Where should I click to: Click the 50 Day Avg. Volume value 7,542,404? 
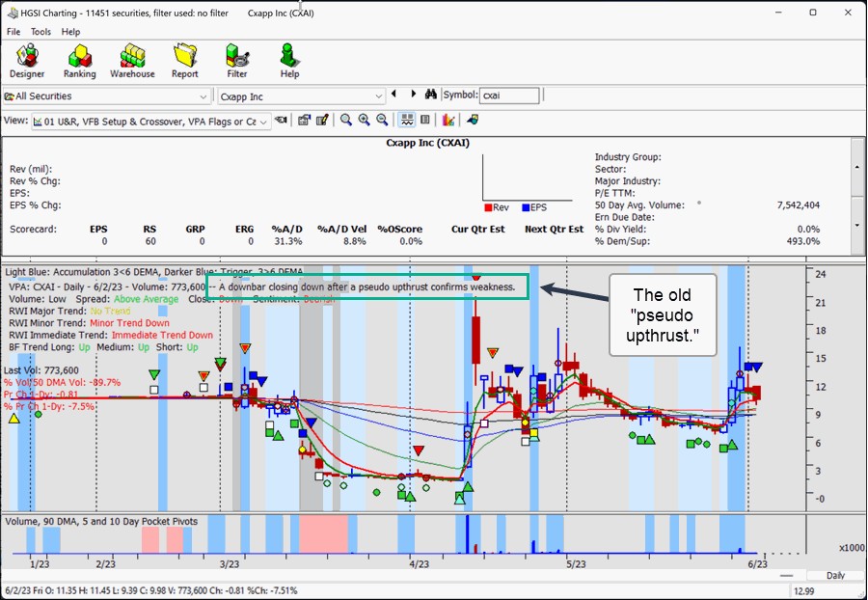click(x=798, y=205)
